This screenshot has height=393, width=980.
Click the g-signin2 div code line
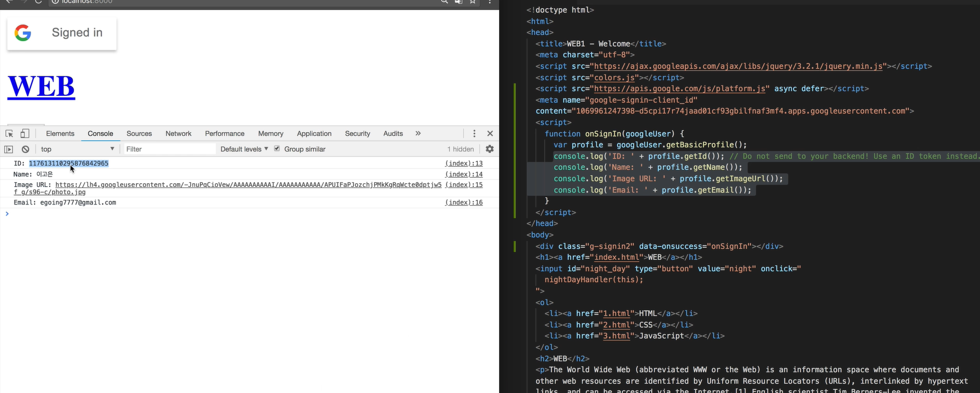pyautogui.click(x=659, y=246)
